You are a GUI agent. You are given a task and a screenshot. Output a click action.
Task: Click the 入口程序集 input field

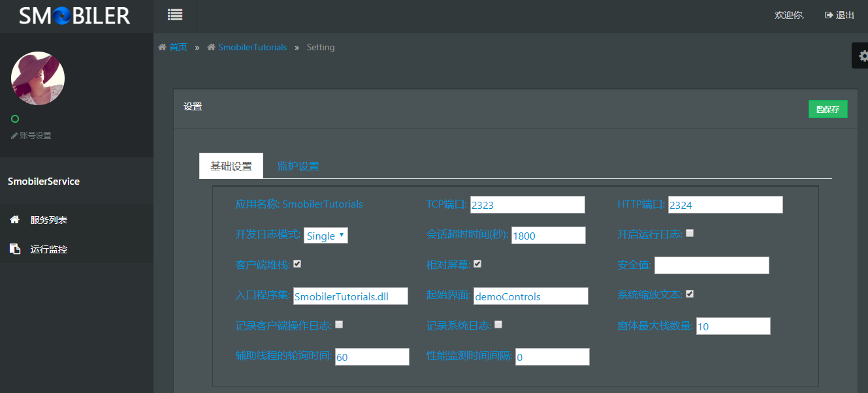tap(351, 296)
